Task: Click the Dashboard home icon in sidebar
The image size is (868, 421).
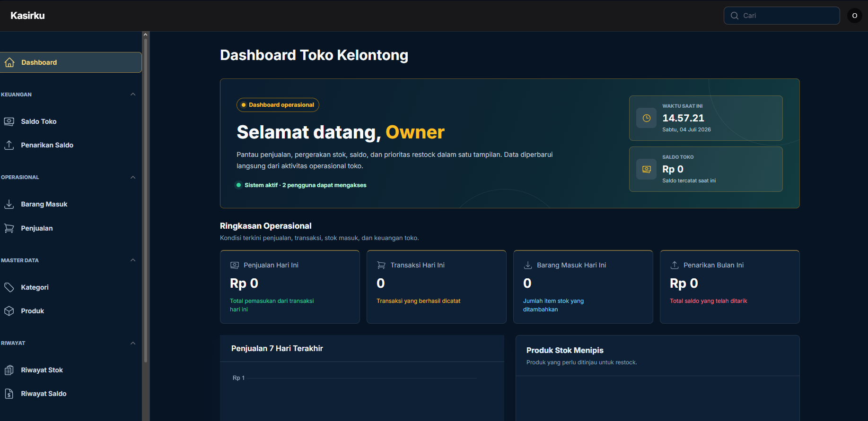Action: click(x=9, y=62)
